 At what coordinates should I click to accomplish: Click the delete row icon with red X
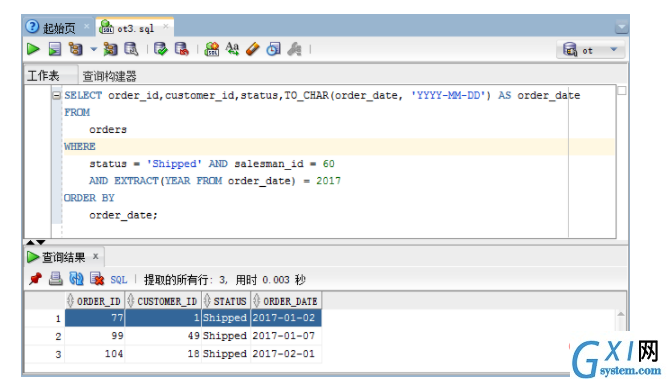coord(97,279)
